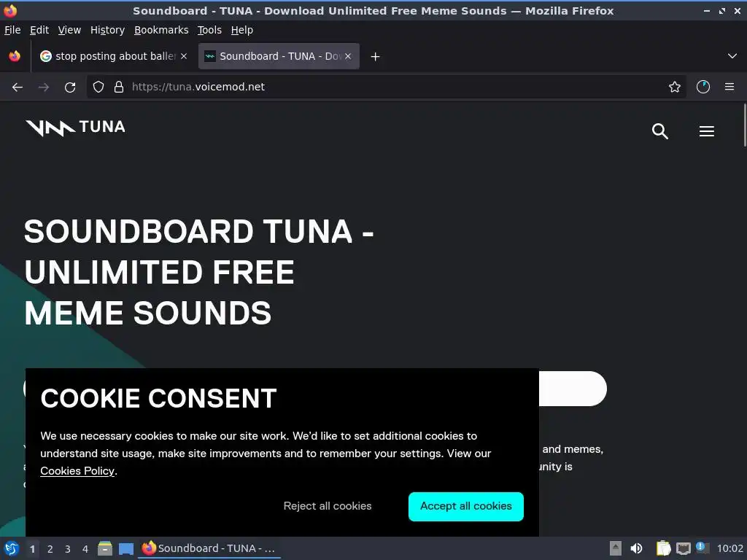The height and width of the screenshot is (560, 747).
Task: Open the removable media tray icon
Action: pyautogui.click(x=616, y=548)
